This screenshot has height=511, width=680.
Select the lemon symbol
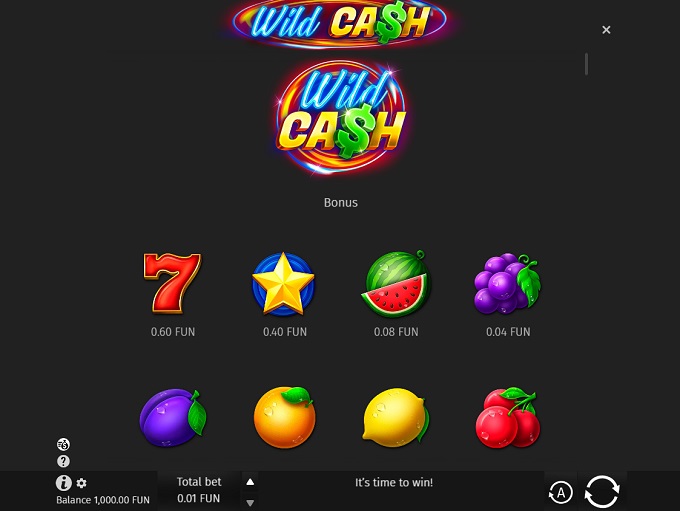396,417
